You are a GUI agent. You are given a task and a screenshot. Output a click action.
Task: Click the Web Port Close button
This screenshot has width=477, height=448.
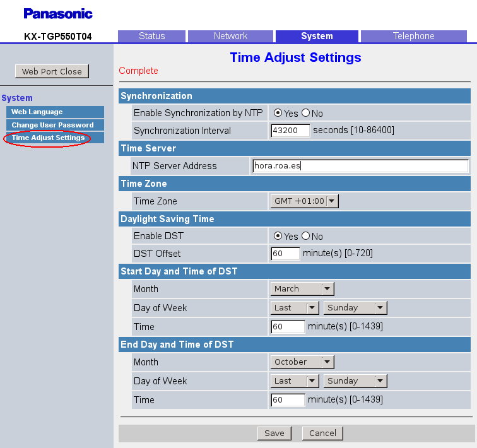pyautogui.click(x=52, y=71)
